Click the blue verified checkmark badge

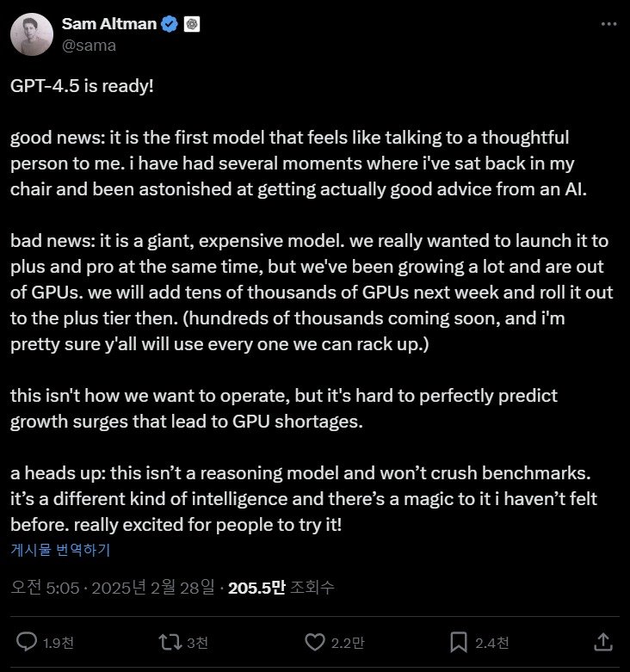[x=170, y=24]
